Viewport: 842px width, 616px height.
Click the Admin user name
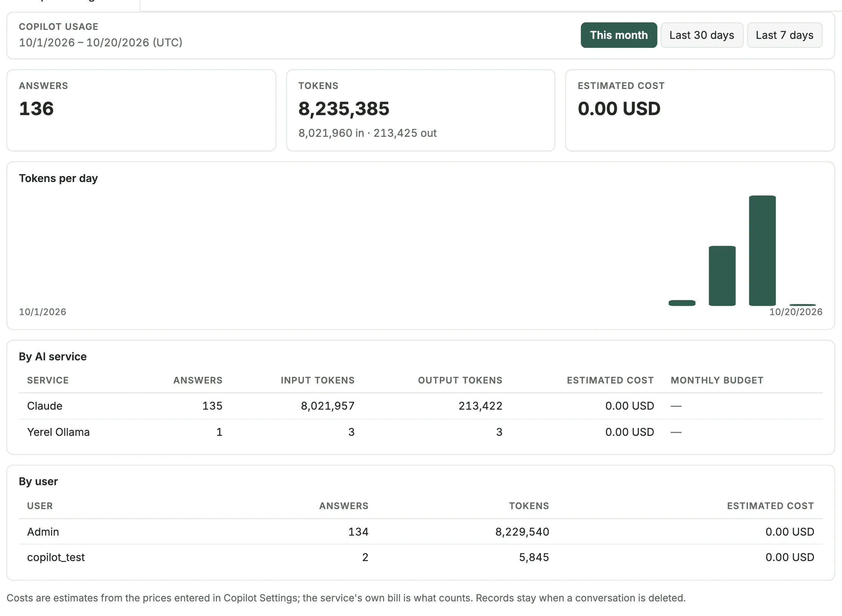point(43,532)
